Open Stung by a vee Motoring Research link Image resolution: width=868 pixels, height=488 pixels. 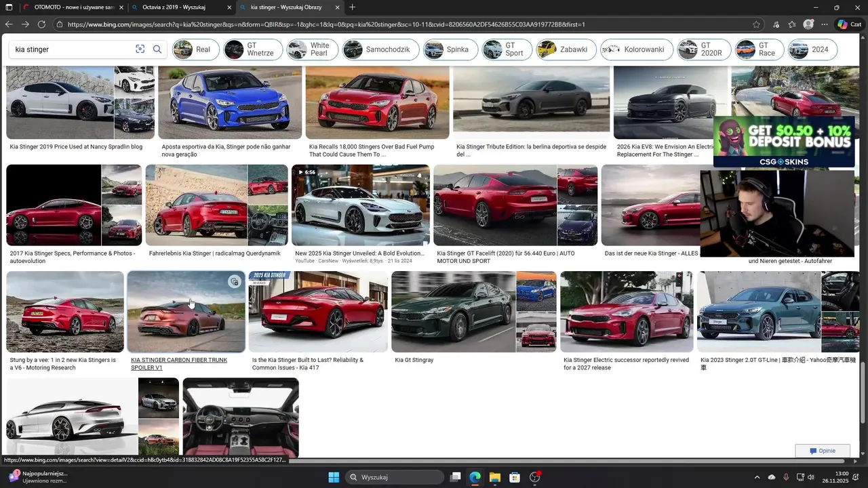pyautogui.click(x=63, y=363)
